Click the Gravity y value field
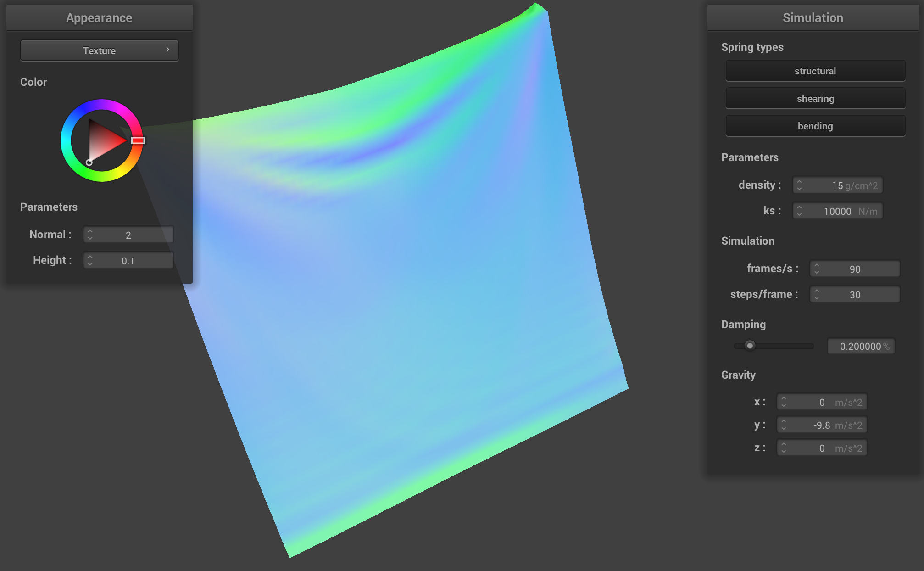The width and height of the screenshot is (924, 571). click(822, 425)
